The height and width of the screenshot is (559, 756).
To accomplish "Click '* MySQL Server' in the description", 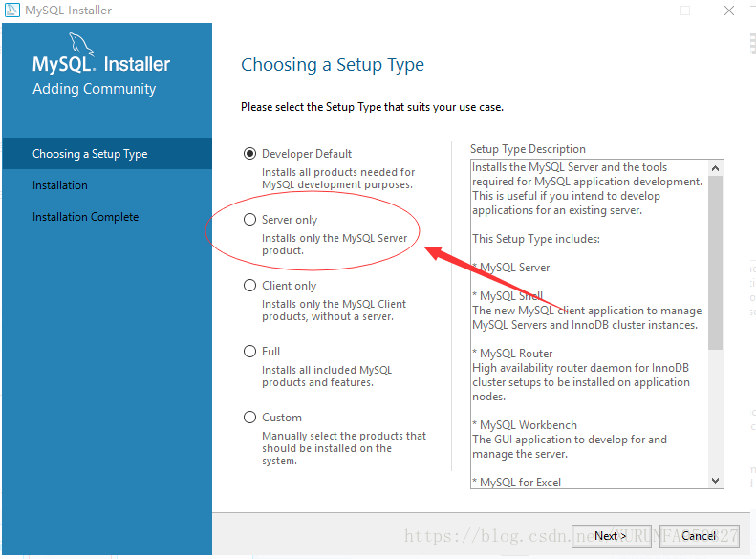I will (511, 268).
